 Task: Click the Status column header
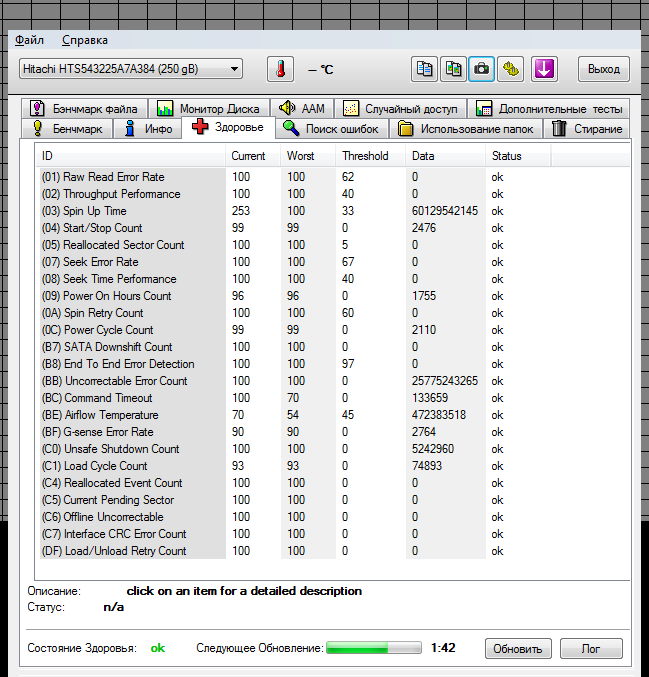coord(518,156)
